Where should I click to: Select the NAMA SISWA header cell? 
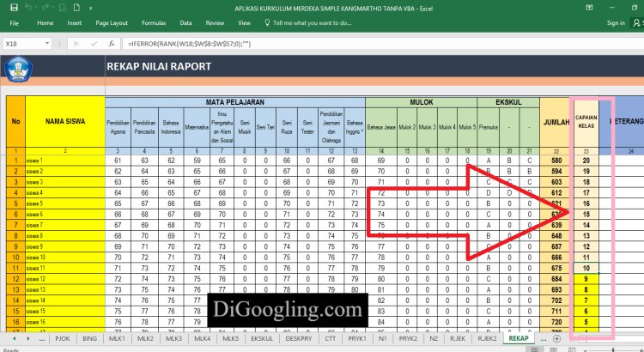tap(65, 122)
